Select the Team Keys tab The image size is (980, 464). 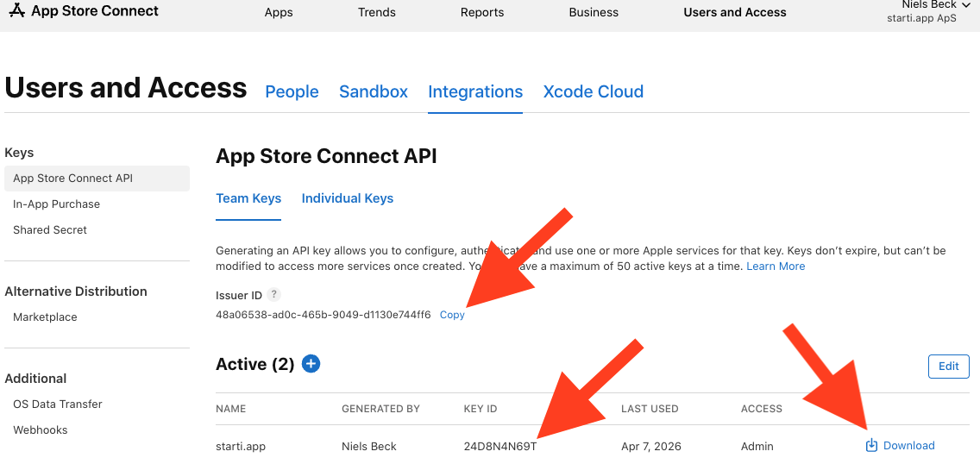[x=248, y=198]
